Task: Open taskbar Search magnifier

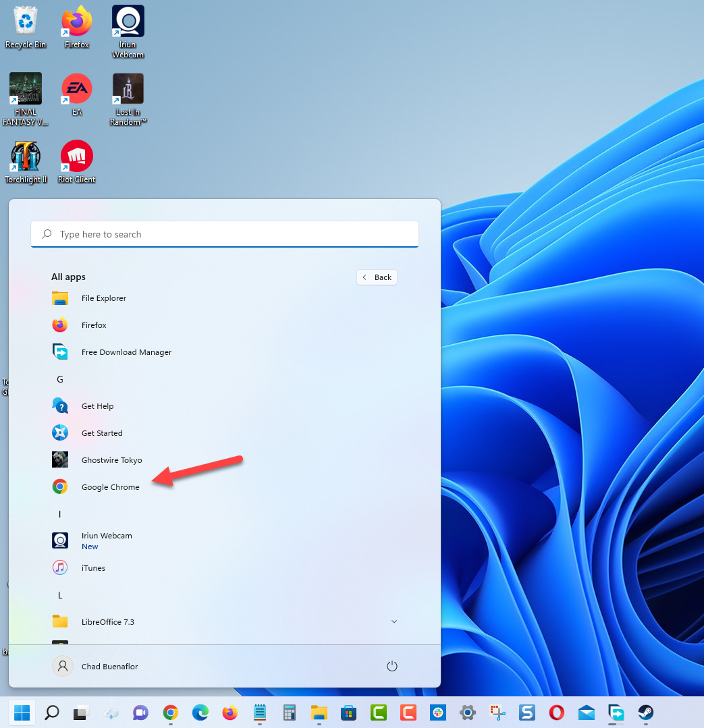Action: click(51, 712)
